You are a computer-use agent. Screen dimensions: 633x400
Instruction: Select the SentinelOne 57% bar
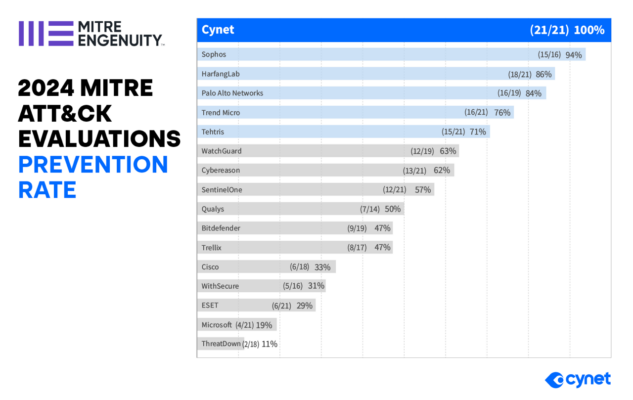click(x=316, y=190)
